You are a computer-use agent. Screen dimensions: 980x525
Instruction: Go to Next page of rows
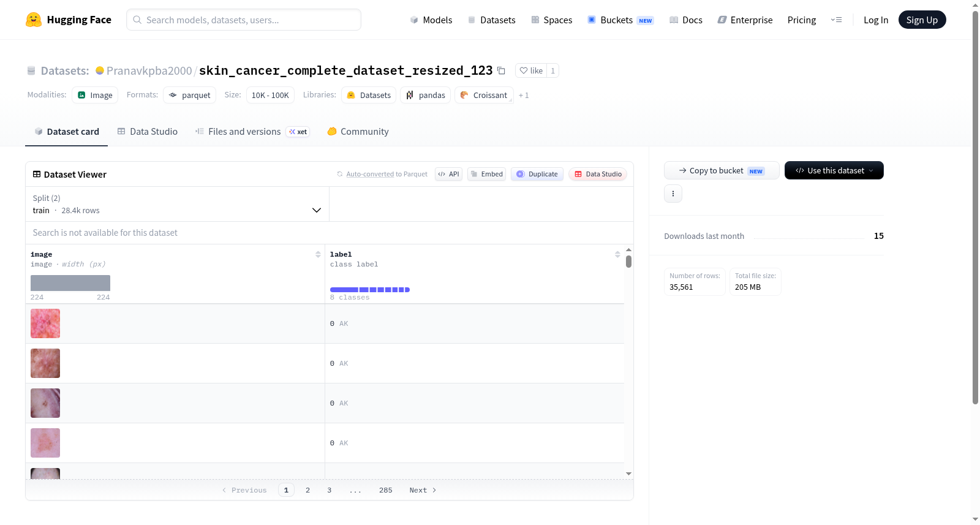pyautogui.click(x=423, y=490)
